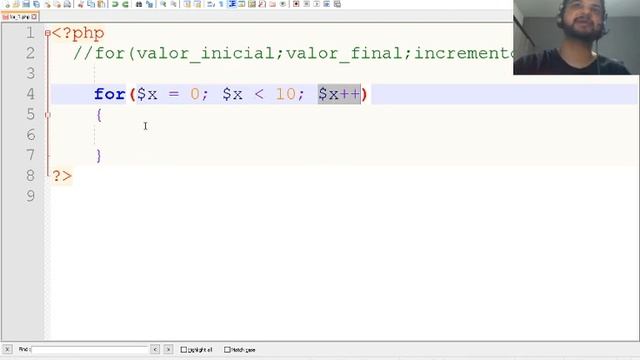
Task: Play back the recorded macro icon
Action: tap(317, 4)
